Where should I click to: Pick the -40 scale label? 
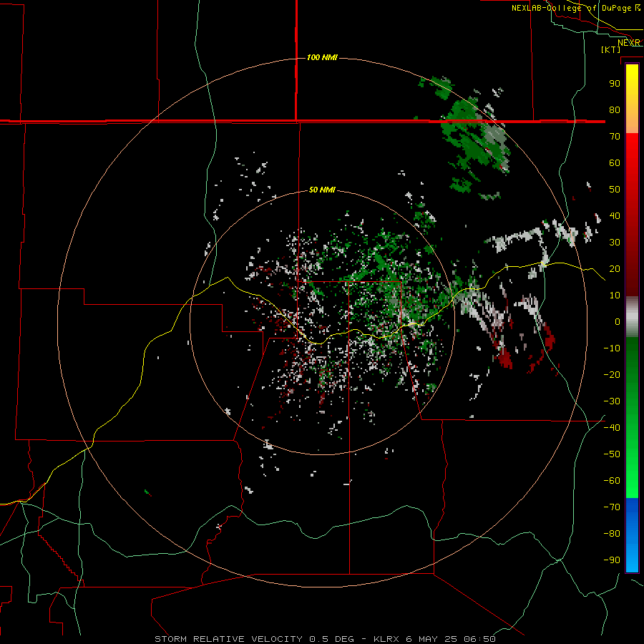click(612, 428)
